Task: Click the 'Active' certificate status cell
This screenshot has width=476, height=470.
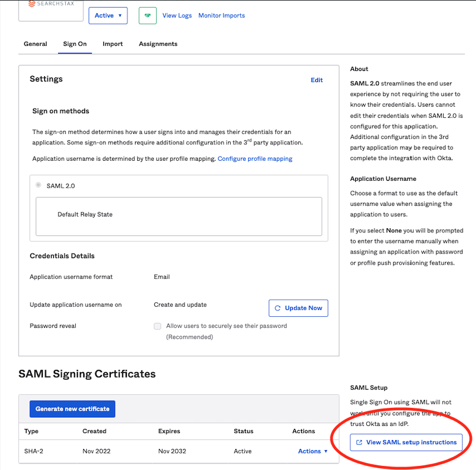Action: [x=242, y=451]
